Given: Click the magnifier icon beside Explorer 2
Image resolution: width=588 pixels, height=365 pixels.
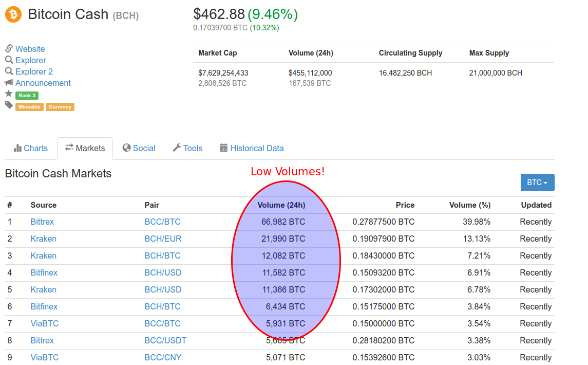Looking at the screenshot, I should tap(9, 71).
